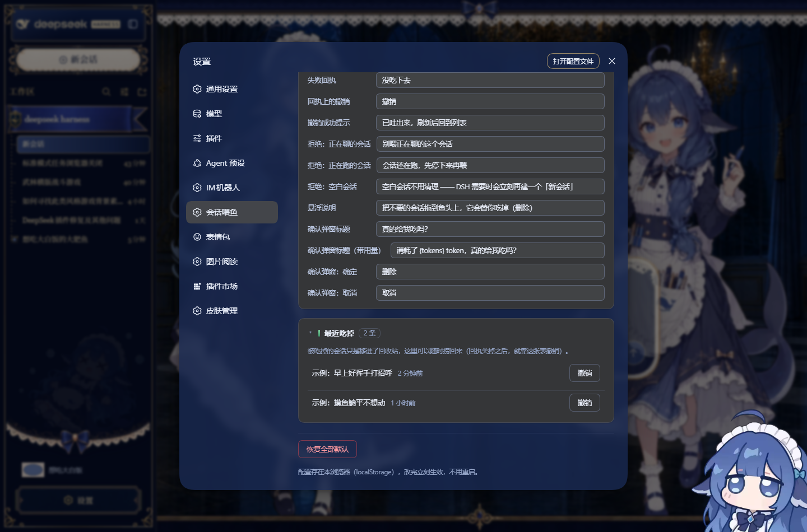Screen dimensions: 807x532
Task: Click the 悬浮说明 label
Action: coord(322,208)
